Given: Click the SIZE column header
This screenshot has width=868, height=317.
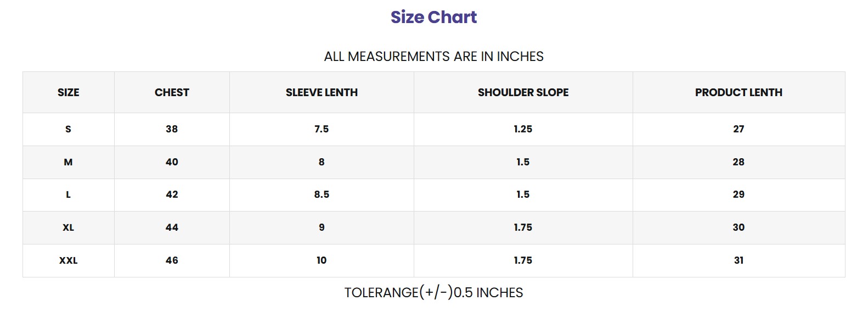Looking at the screenshot, I should [x=68, y=92].
